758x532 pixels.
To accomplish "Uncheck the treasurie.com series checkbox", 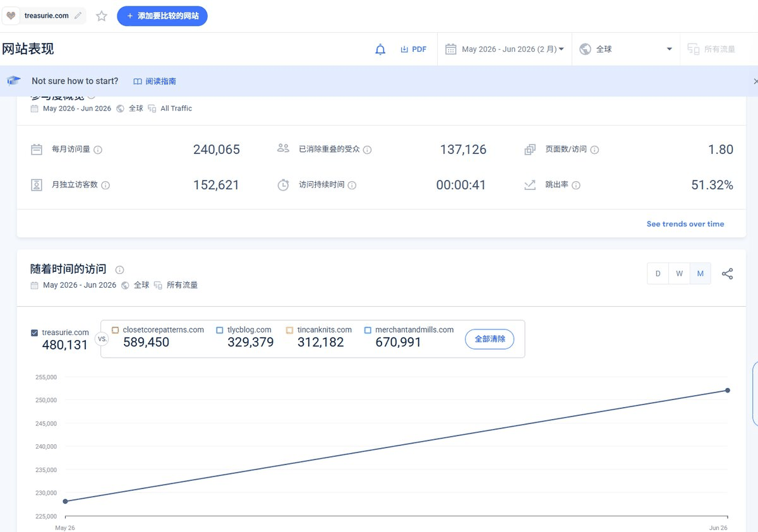I will coord(34,333).
